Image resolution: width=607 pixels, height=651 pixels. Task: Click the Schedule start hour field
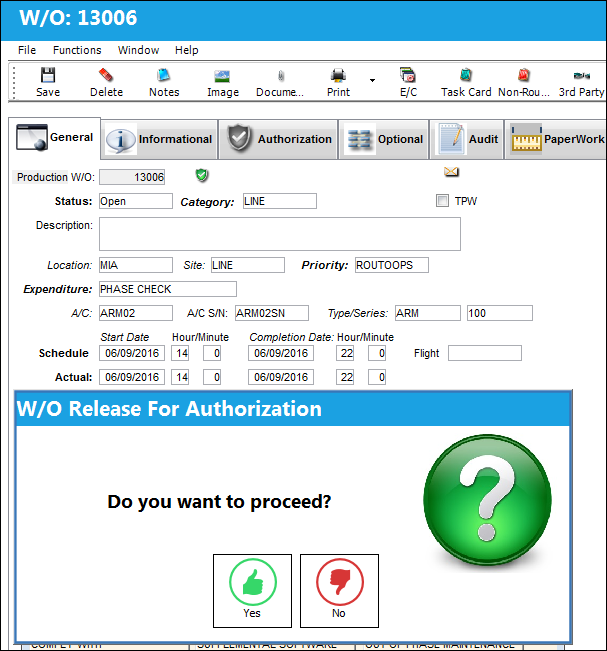tap(180, 353)
